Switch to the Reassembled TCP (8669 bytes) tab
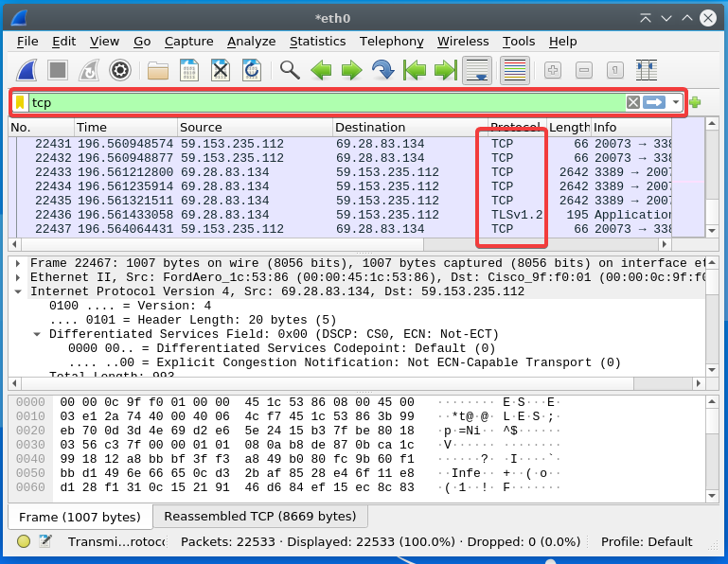Viewport: 728px width, 564px height. pyautogui.click(x=260, y=516)
